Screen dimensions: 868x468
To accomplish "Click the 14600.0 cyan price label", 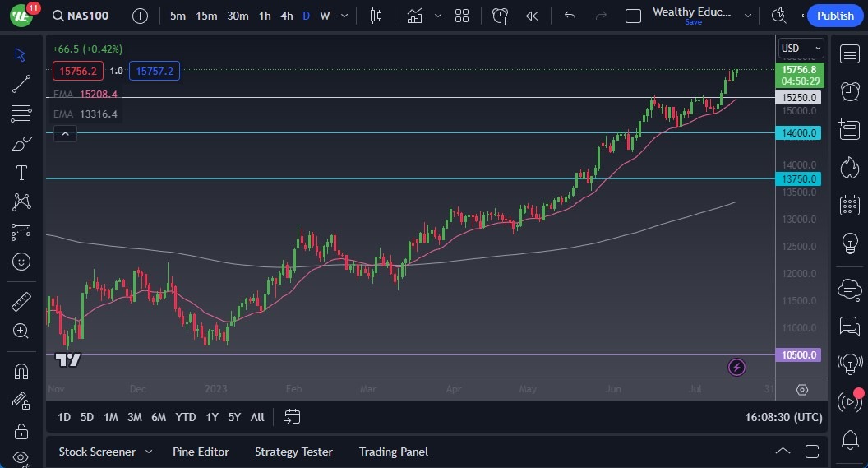I will [x=798, y=132].
